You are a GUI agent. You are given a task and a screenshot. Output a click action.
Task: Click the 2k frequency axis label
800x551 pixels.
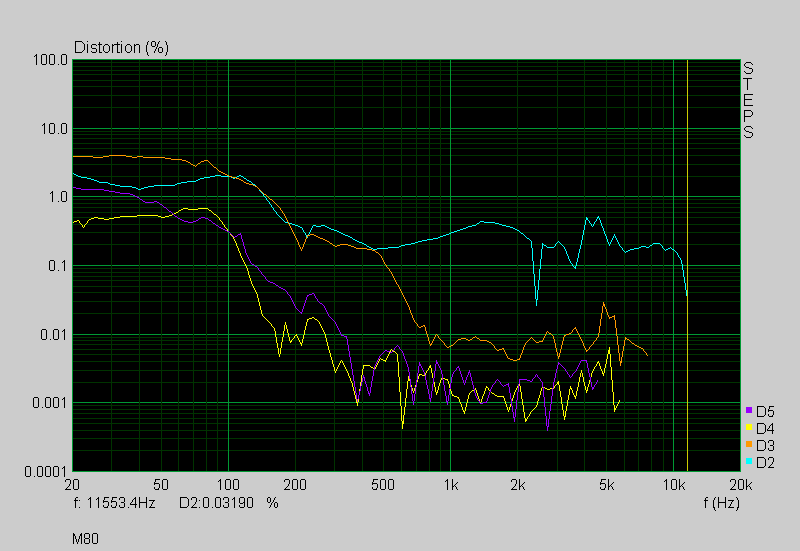(517, 485)
